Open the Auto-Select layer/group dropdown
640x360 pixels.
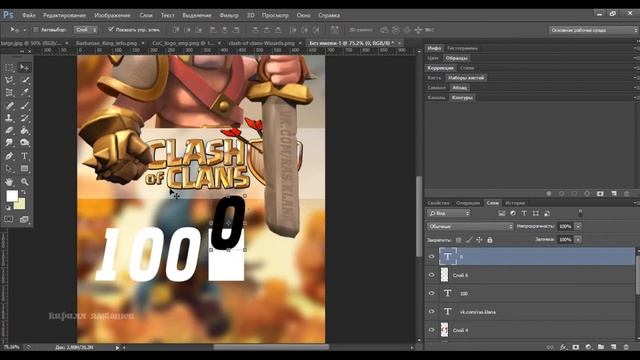(86, 30)
